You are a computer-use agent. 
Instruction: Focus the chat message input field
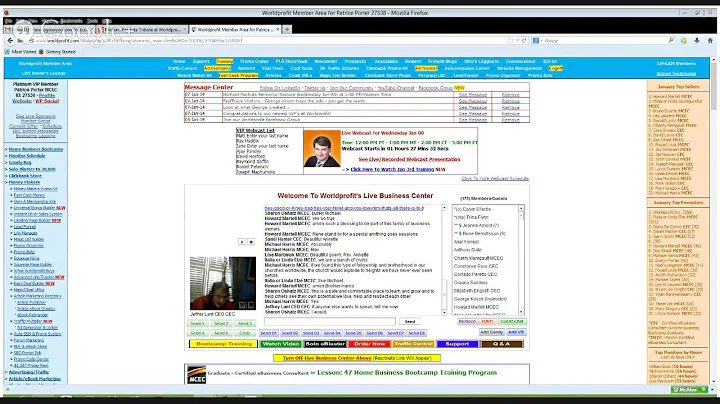click(x=330, y=322)
